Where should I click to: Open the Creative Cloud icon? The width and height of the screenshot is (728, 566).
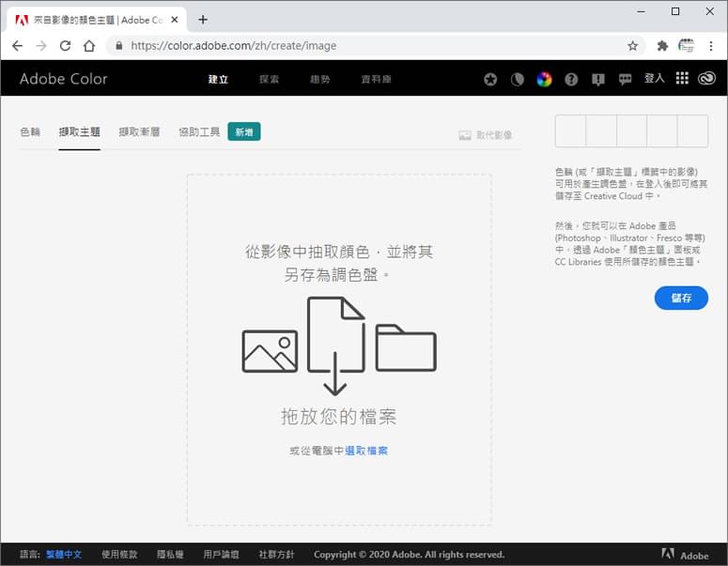pyautogui.click(x=706, y=79)
